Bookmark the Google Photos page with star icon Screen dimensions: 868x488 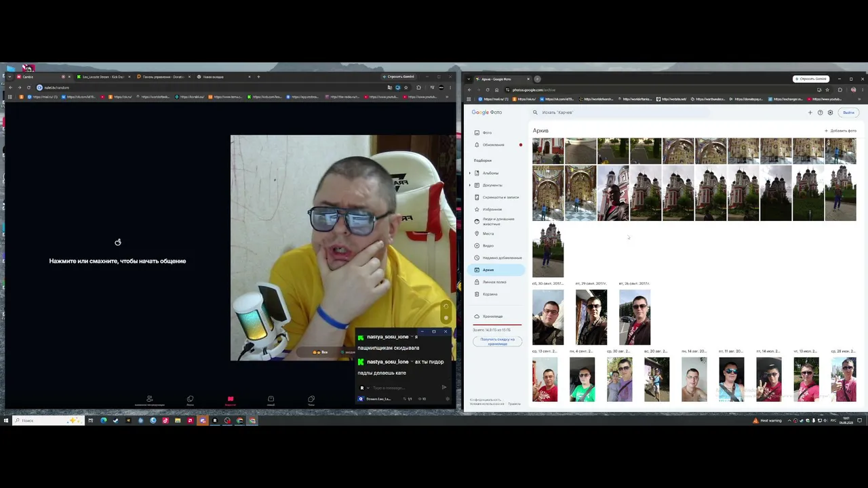click(827, 89)
